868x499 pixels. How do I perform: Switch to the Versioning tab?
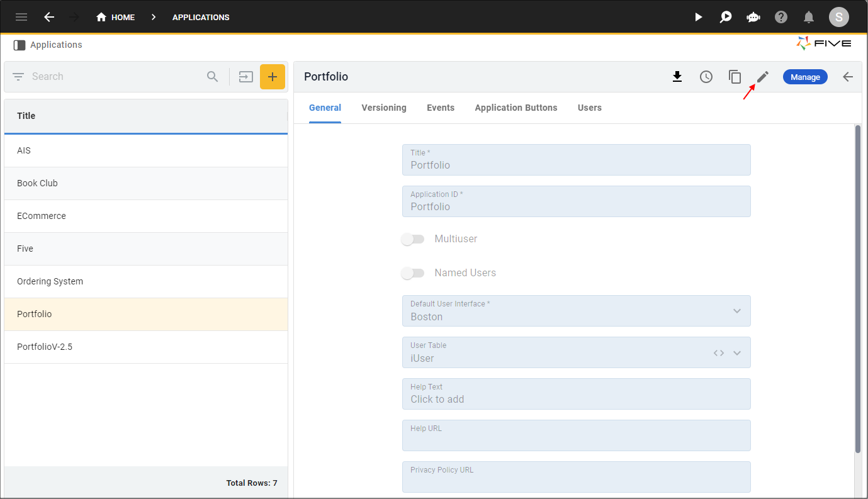[384, 108]
